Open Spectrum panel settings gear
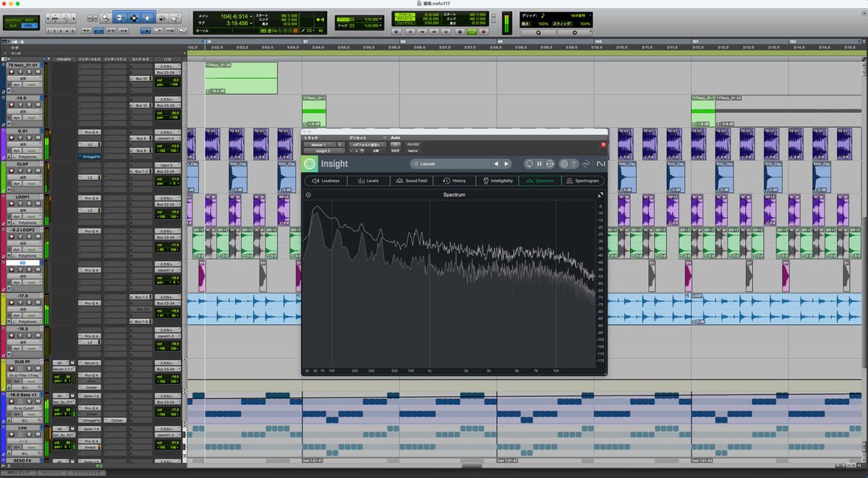Image resolution: width=868 pixels, height=478 pixels. 309,195
